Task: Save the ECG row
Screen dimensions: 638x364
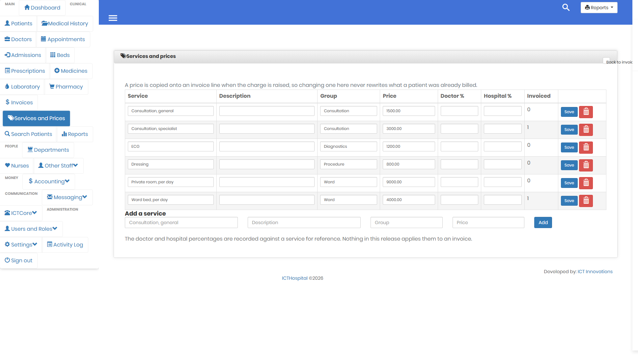Action: [569, 147]
